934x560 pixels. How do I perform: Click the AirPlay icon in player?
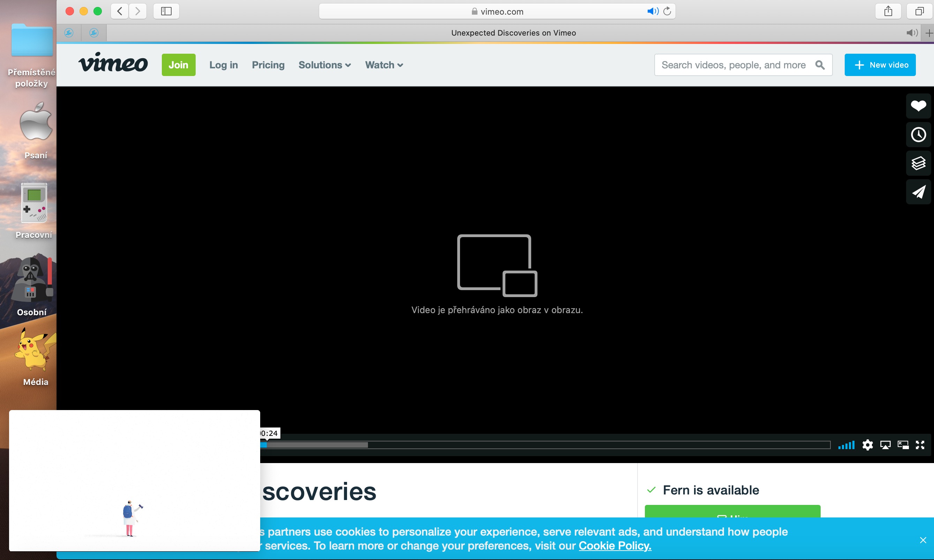(885, 445)
